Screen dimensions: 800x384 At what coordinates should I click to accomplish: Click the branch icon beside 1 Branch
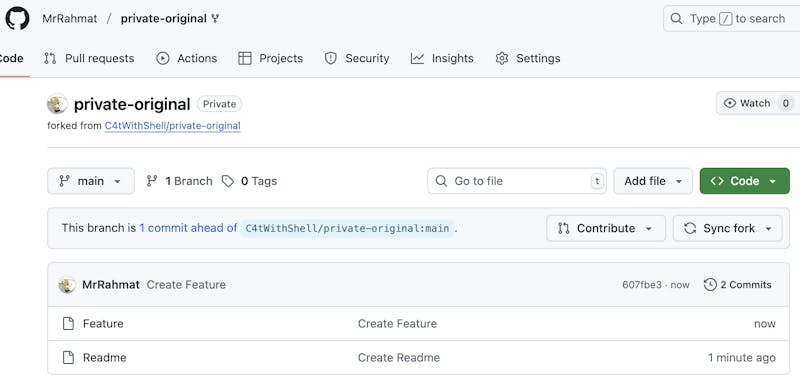pos(152,181)
